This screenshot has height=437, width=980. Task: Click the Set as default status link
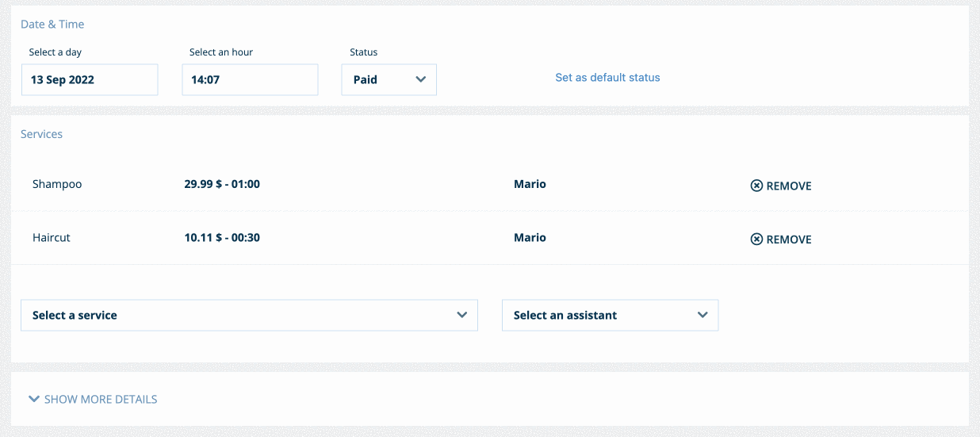tap(607, 78)
